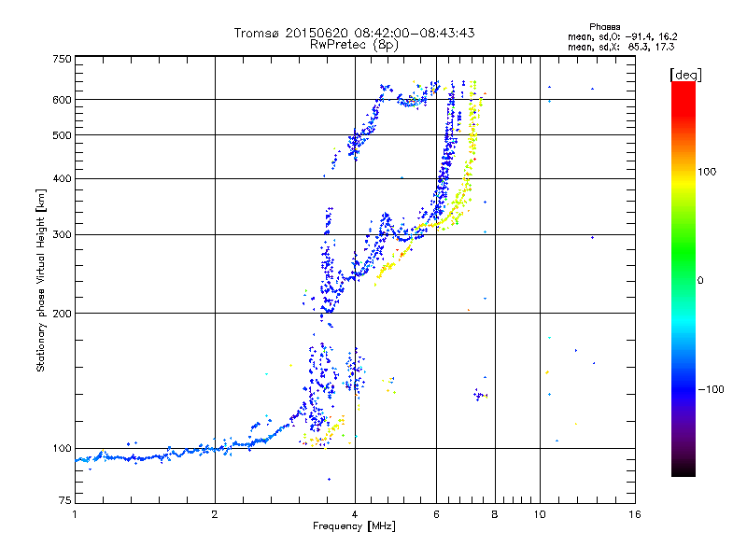
Task: Click the x-axis tick label '6'
Action: point(436,514)
